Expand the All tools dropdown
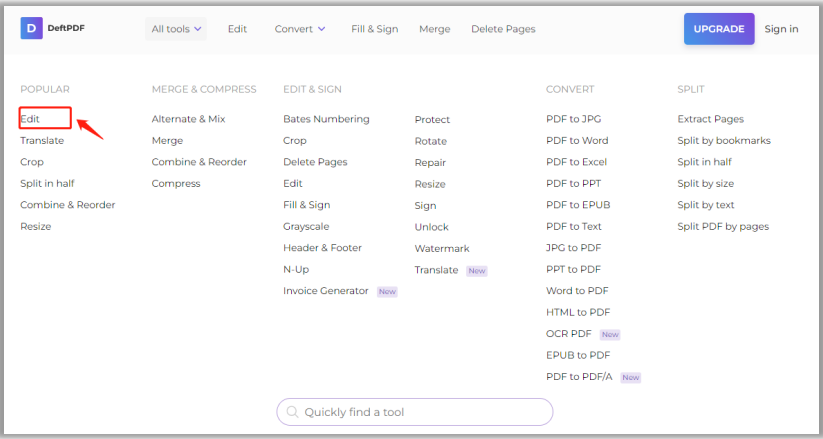The image size is (823, 439). pos(176,29)
